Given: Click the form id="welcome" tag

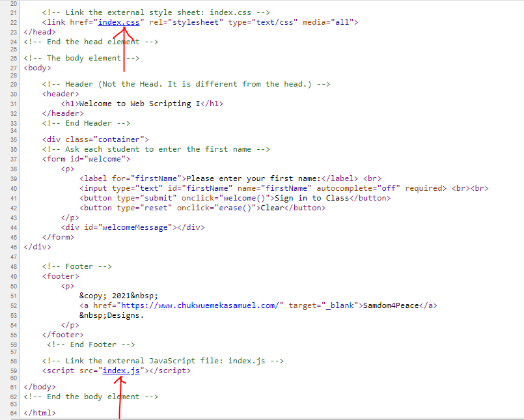Looking at the screenshot, I should click(86, 159).
